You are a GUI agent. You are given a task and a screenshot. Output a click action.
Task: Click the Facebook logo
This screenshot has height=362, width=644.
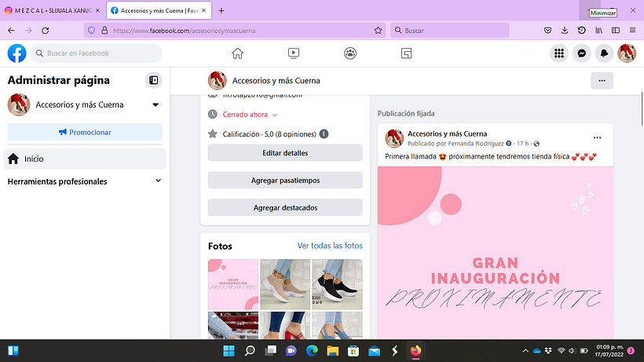pos(16,53)
